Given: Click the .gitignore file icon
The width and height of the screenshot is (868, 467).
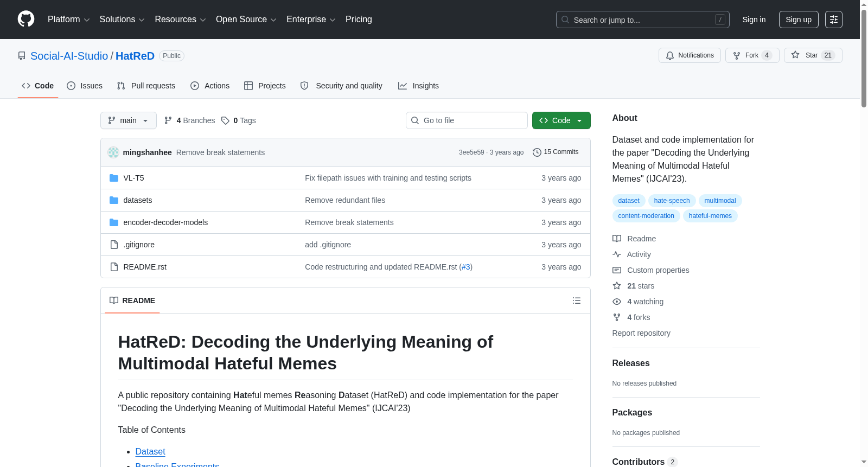Looking at the screenshot, I should (114, 245).
